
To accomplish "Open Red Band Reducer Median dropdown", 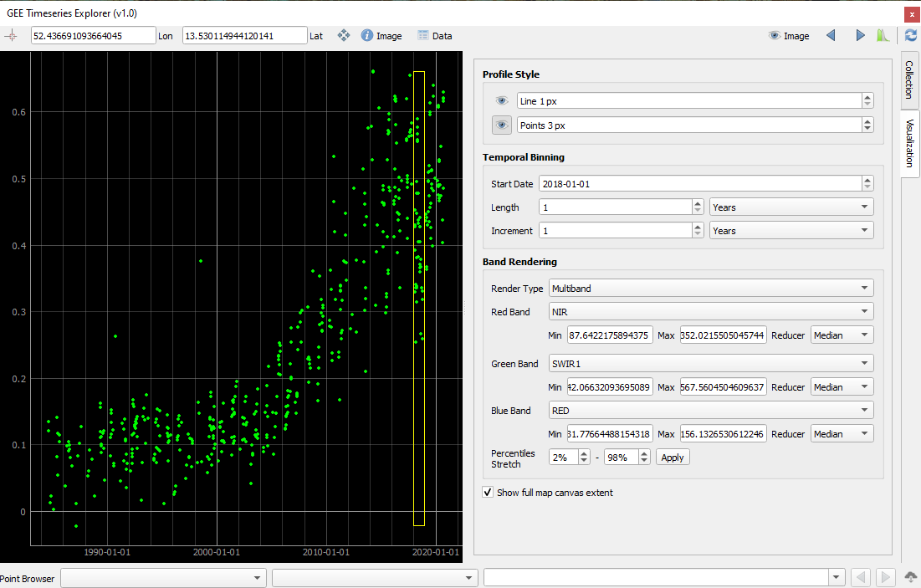I will (842, 335).
